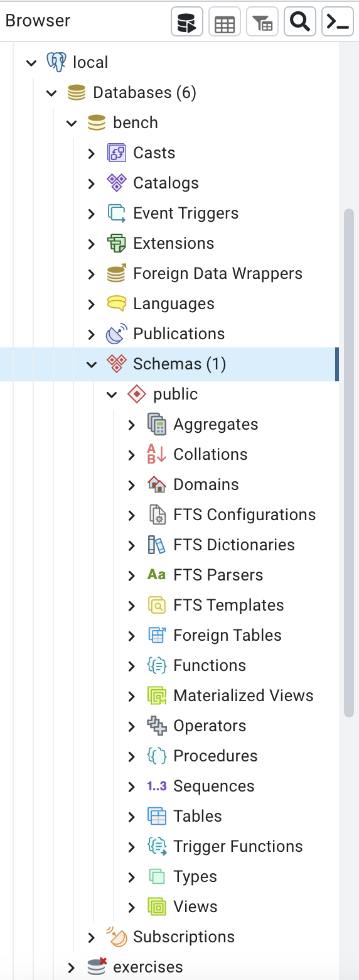
Task: Launch the PSQL Tool terminal icon
Action: [338, 23]
